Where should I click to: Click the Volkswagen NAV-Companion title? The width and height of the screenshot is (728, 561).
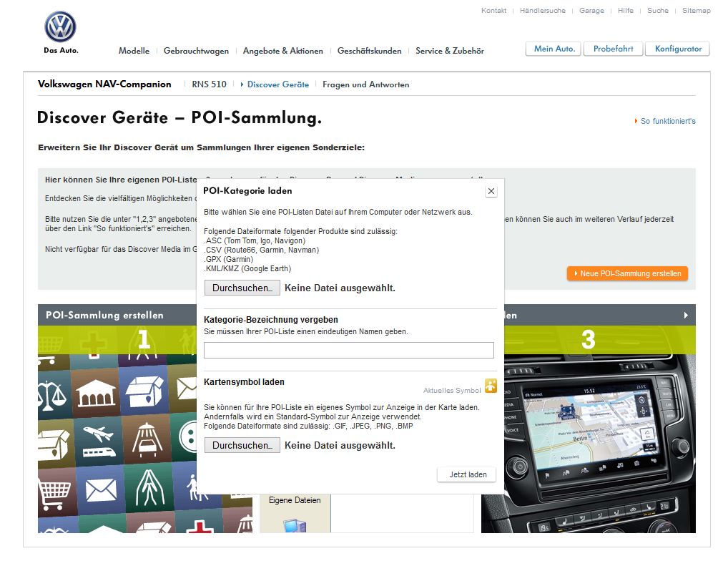point(104,84)
